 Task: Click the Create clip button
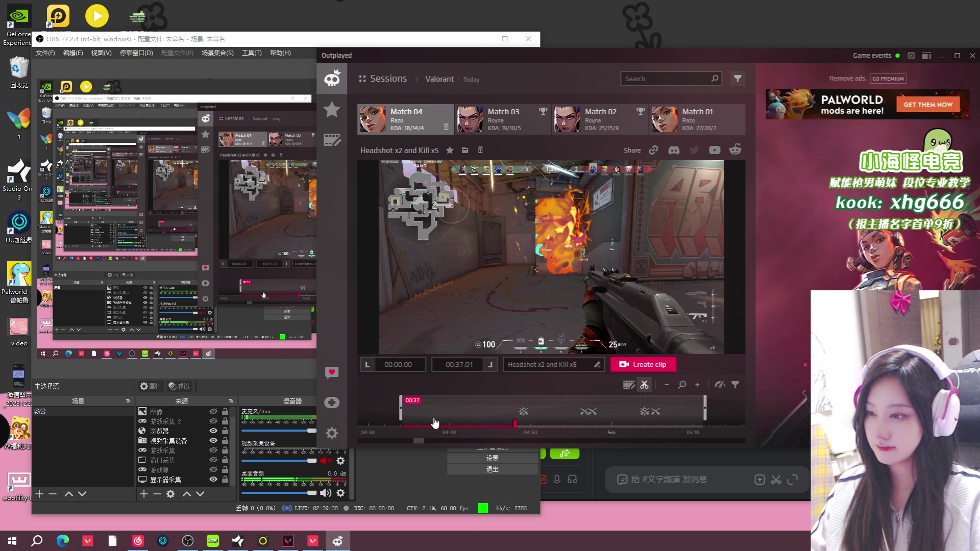pos(643,364)
